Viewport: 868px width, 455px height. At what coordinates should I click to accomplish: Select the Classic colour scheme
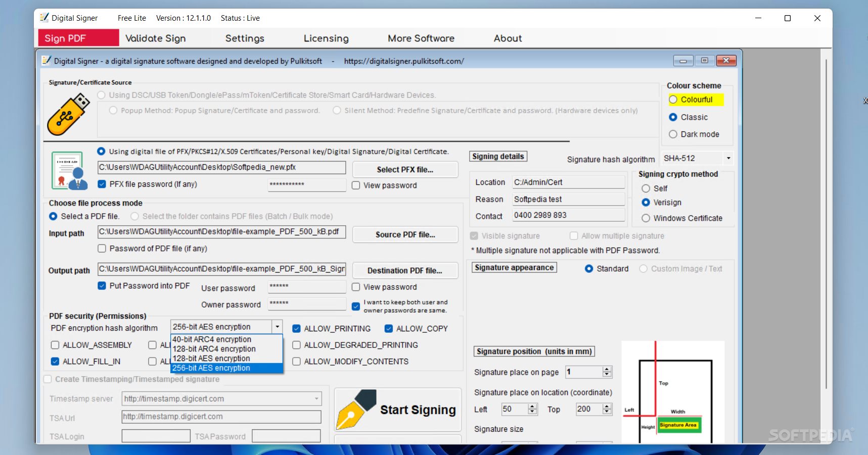pos(673,117)
